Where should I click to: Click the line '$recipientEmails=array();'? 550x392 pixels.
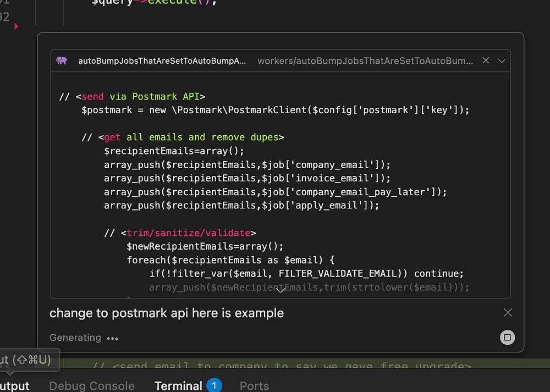[x=174, y=151]
